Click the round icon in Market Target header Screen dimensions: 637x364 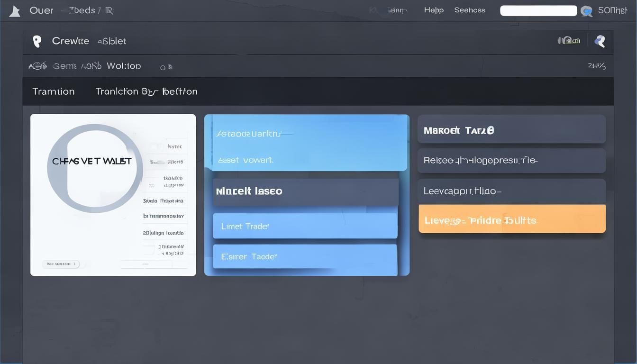point(490,130)
